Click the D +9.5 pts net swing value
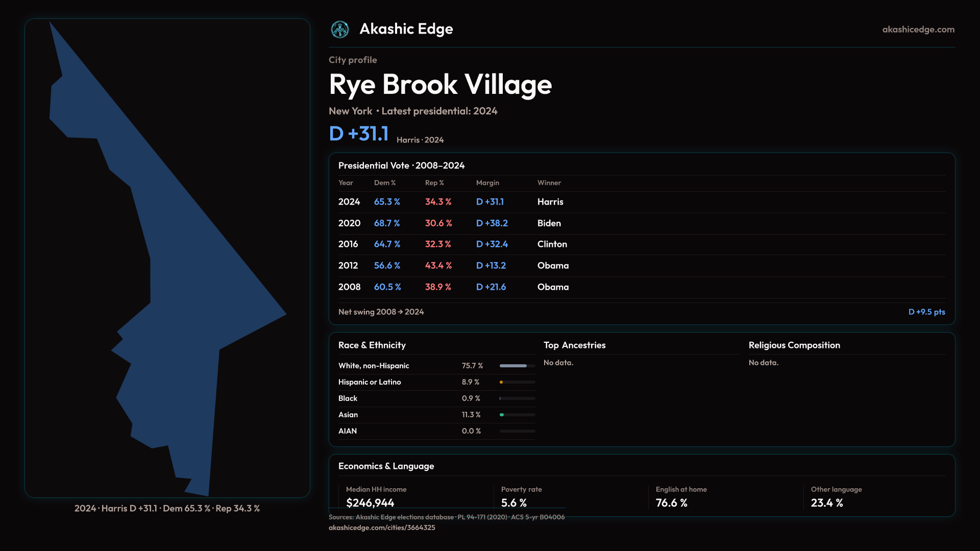This screenshot has width=980, height=551. coord(926,312)
